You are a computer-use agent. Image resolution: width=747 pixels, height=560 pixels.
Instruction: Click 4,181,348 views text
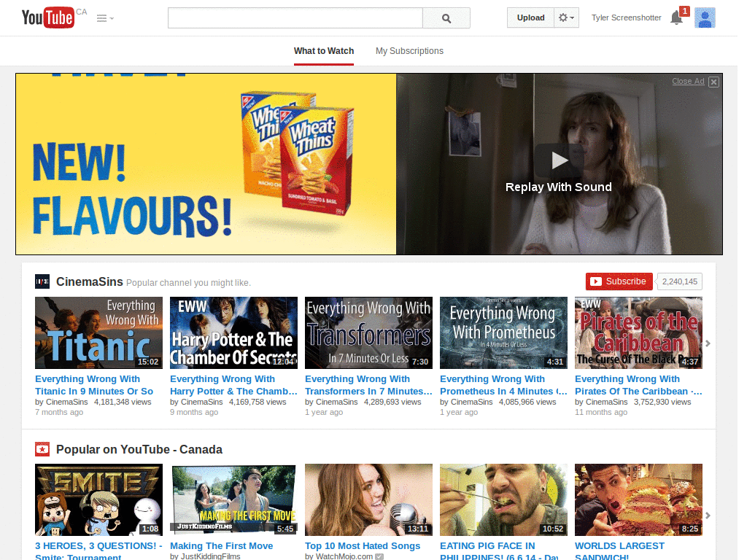(123, 402)
